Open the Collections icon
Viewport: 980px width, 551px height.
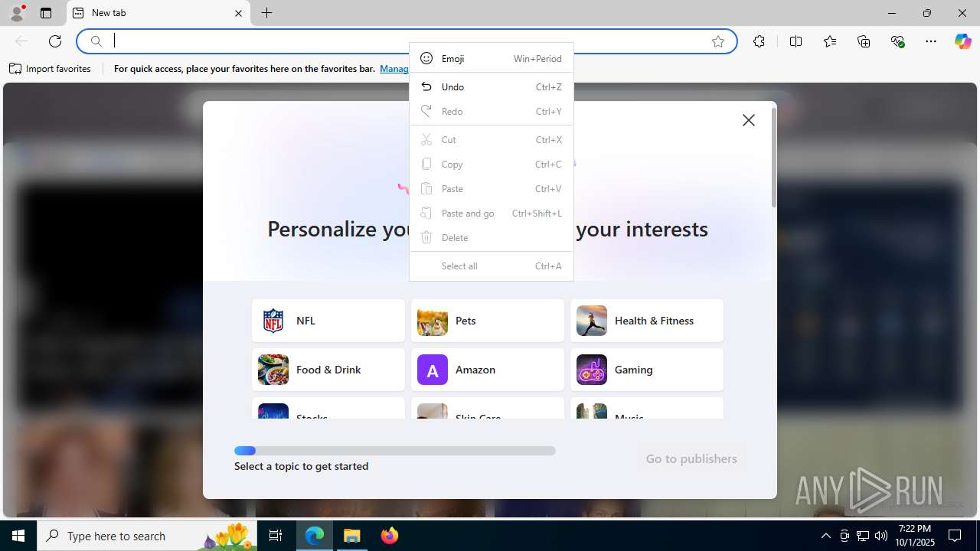pos(864,41)
